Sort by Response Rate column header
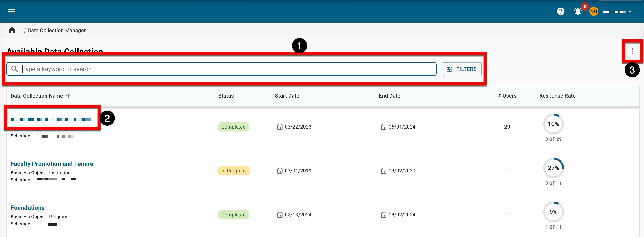Image resolution: width=644 pixels, height=237 pixels. 557,96
